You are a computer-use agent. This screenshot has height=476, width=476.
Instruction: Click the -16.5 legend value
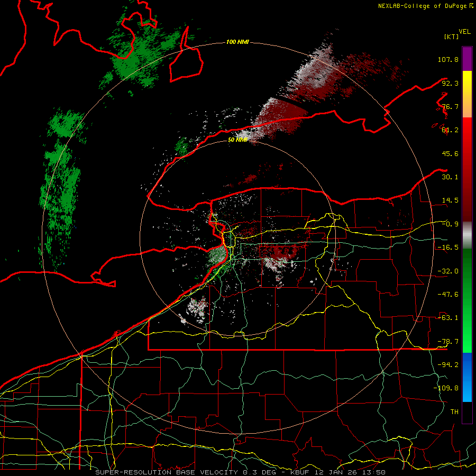[448, 248]
